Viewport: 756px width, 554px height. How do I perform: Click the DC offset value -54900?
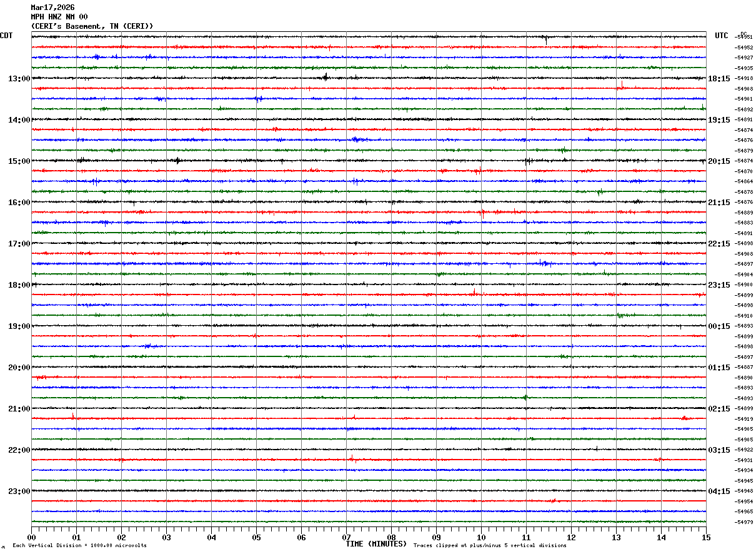pyautogui.click(x=744, y=285)
